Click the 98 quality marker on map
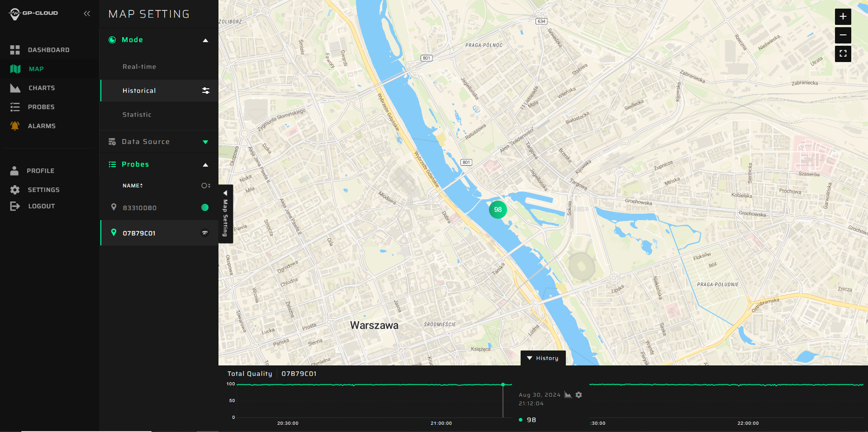This screenshot has width=868, height=432. coord(498,210)
